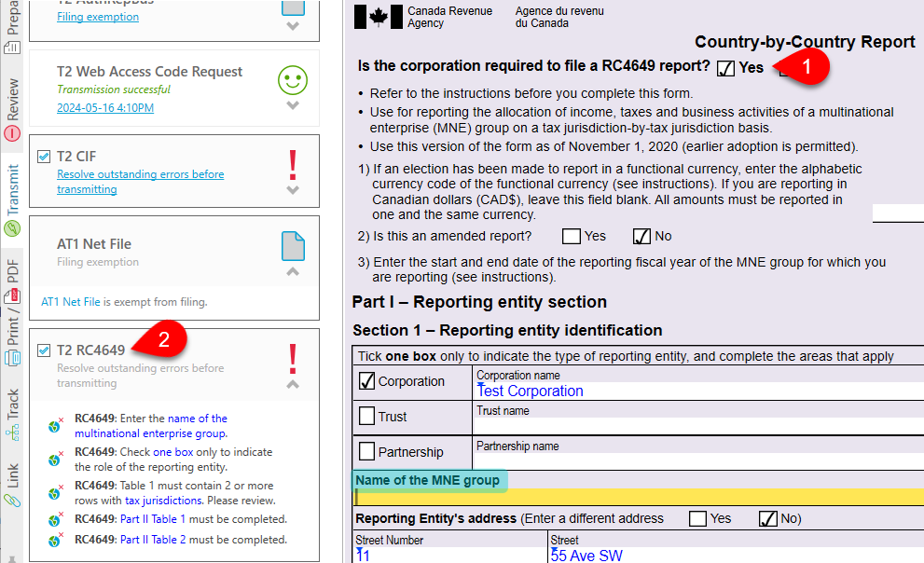Image resolution: width=924 pixels, height=563 pixels.
Task: Expand the T2 Web Access Code Request card
Action: [x=293, y=105]
